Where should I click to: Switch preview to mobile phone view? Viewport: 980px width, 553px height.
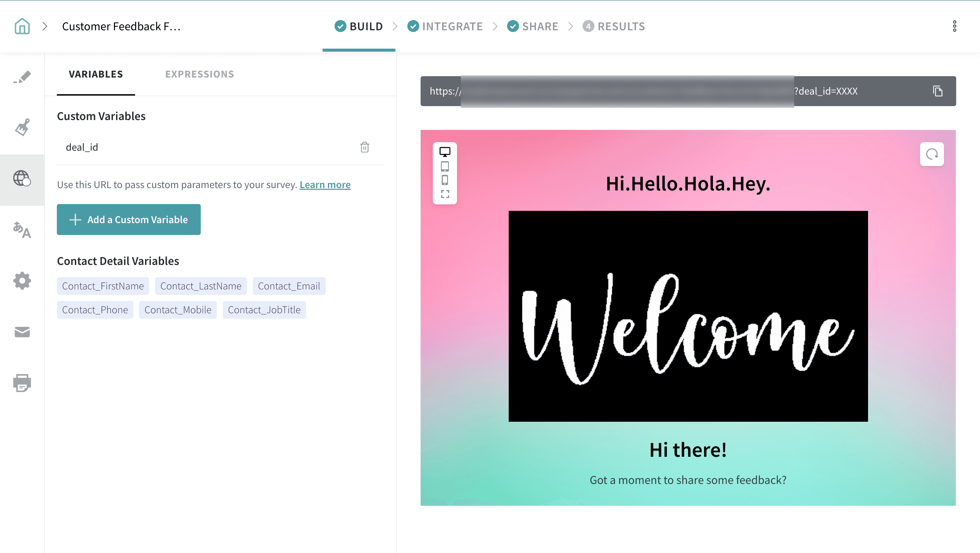click(445, 180)
